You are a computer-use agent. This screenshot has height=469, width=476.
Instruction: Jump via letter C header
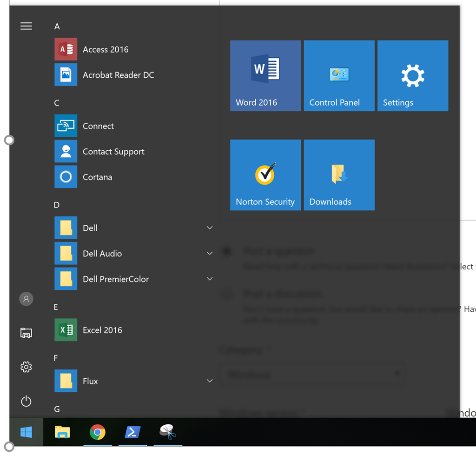click(57, 103)
